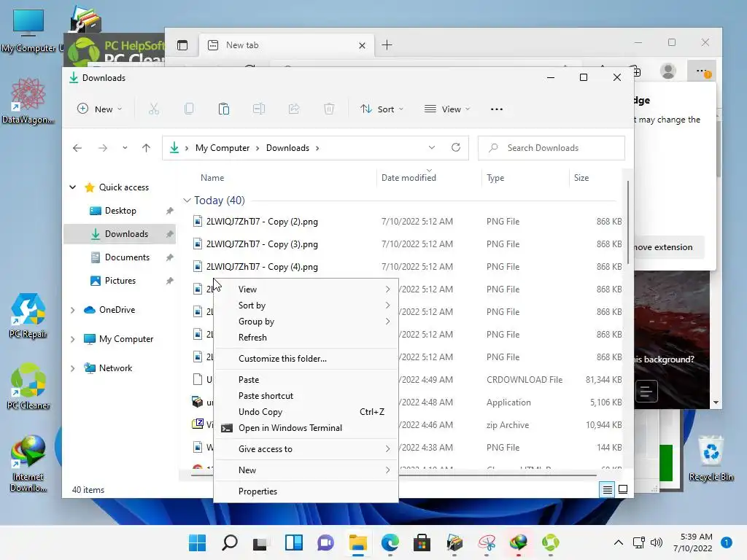Open Microsoft Edge from taskbar
The image size is (747, 560).
[x=390, y=542]
